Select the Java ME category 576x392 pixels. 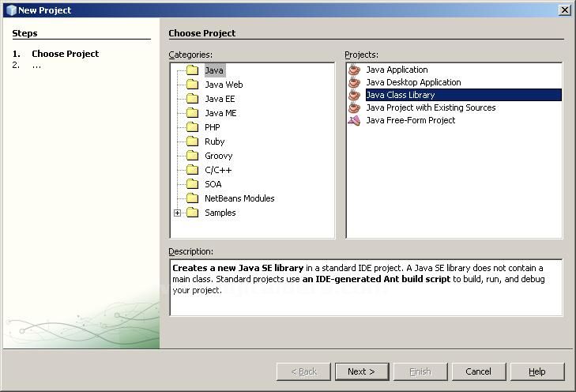pos(220,113)
